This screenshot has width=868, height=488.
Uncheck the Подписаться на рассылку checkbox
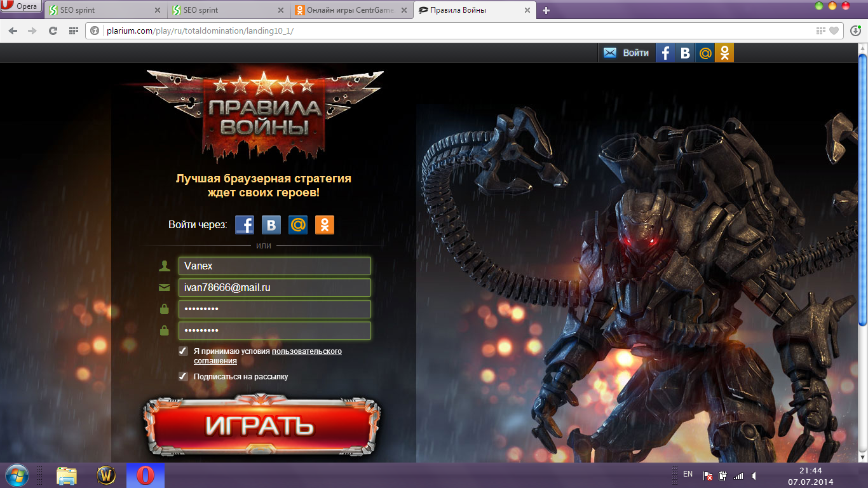click(x=183, y=376)
